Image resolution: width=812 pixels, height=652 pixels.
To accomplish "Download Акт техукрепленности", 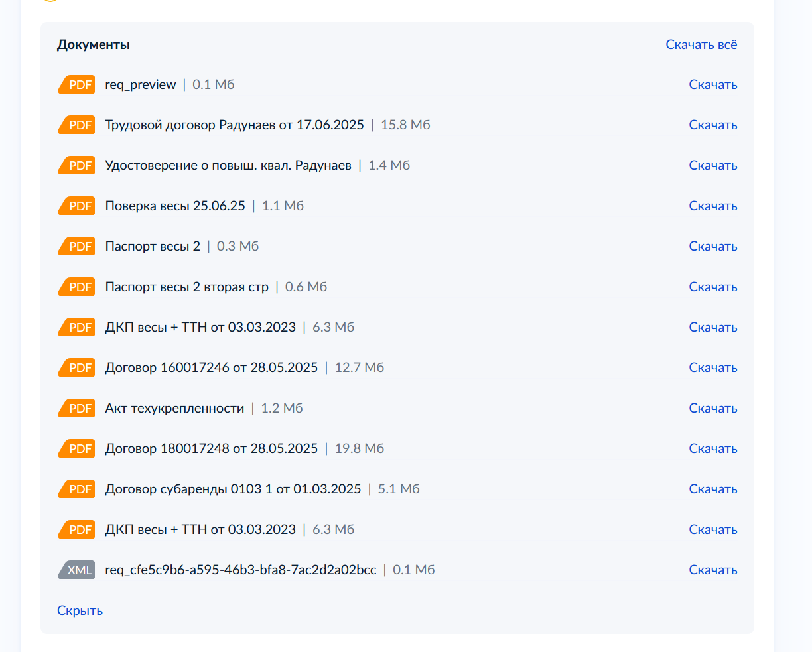I will [713, 408].
